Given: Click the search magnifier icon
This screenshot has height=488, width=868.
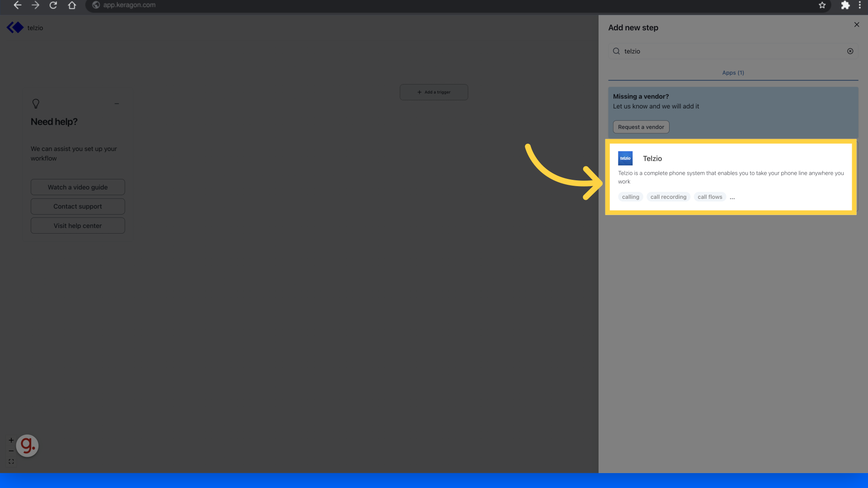Looking at the screenshot, I should [x=616, y=51].
